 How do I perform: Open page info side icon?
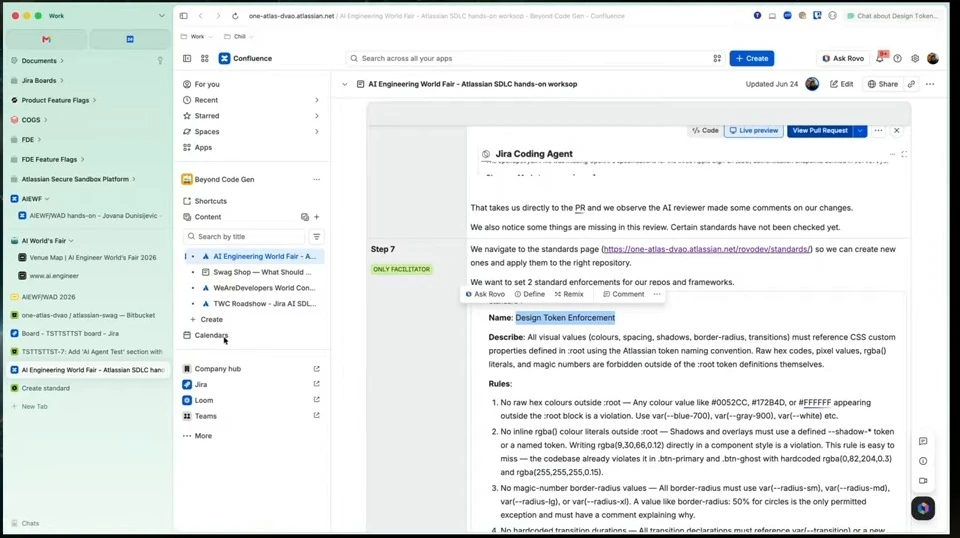[x=923, y=461]
